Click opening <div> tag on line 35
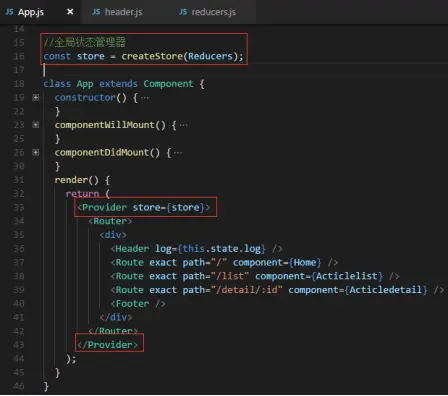Screen dimensions: 448x396 [113, 235]
